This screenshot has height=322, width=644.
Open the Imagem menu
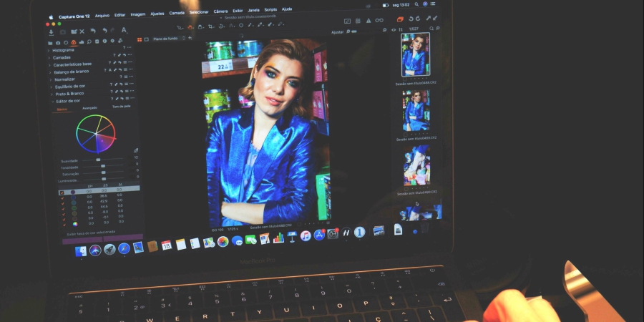(138, 14)
